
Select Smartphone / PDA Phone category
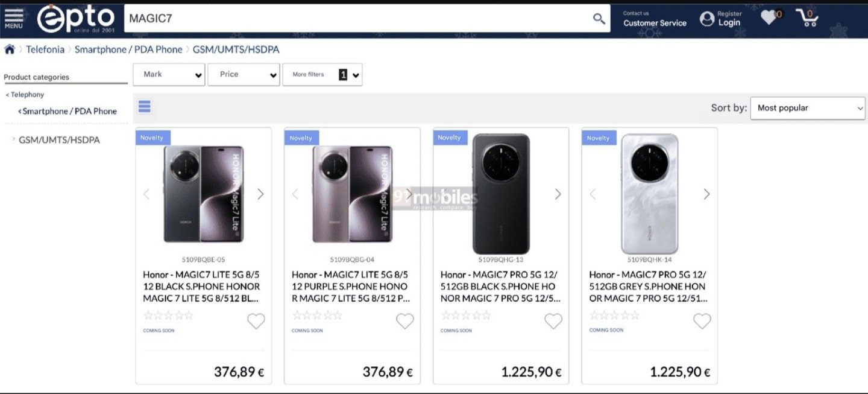[69, 111]
